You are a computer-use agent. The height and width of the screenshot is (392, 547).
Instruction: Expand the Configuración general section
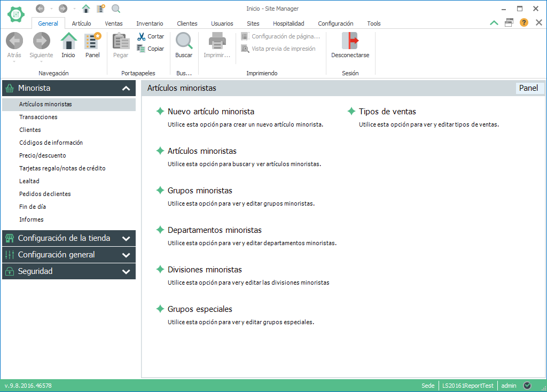126,255
